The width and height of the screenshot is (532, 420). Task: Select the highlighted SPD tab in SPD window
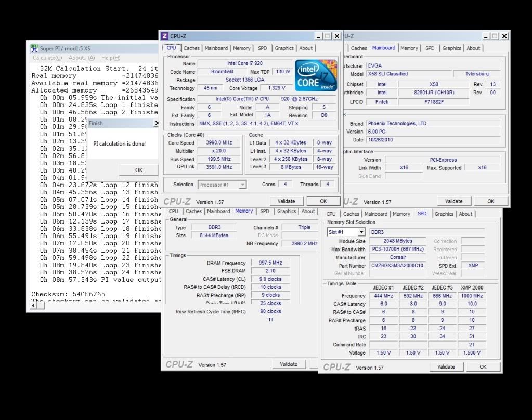[422, 214]
